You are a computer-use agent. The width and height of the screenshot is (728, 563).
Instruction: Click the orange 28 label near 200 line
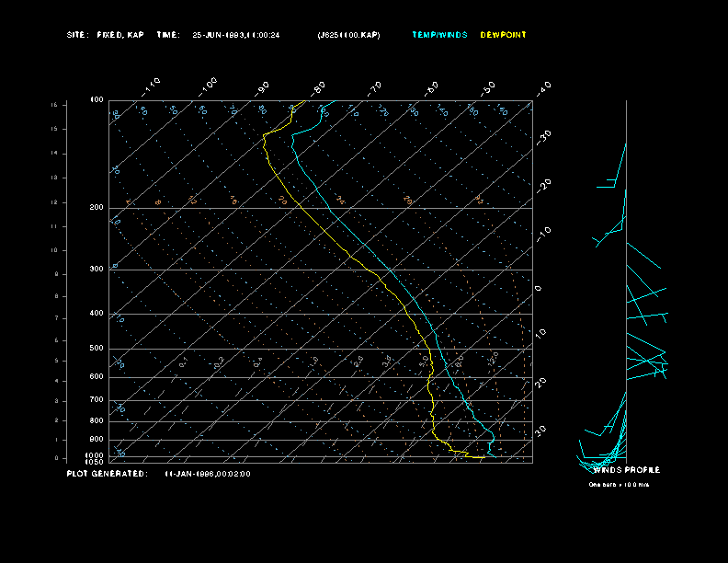pos(407,200)
